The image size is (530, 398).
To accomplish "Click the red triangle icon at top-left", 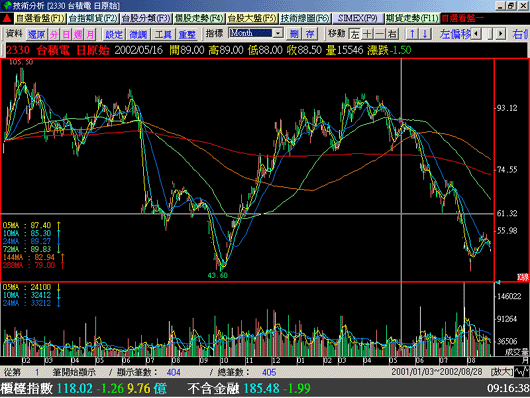I will [x=7, y=18].
